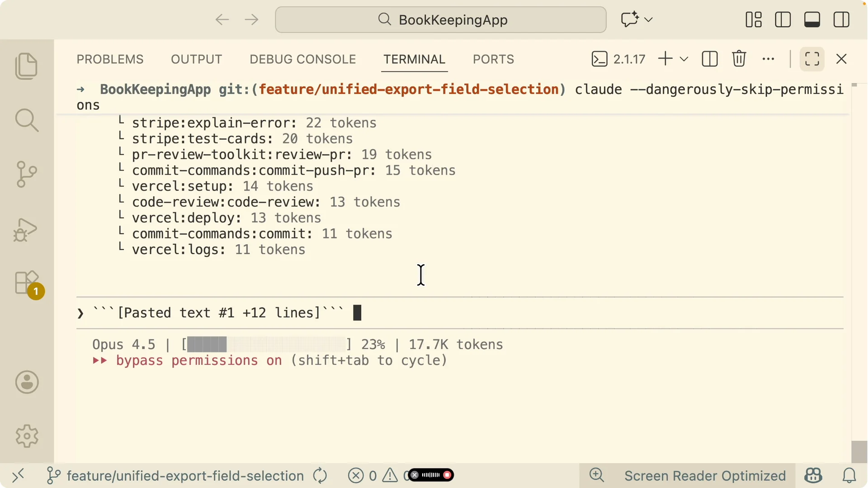868x488 pixels.
Task: Click the 'bypass permissions on' text
Action: (x=199, y=360)
